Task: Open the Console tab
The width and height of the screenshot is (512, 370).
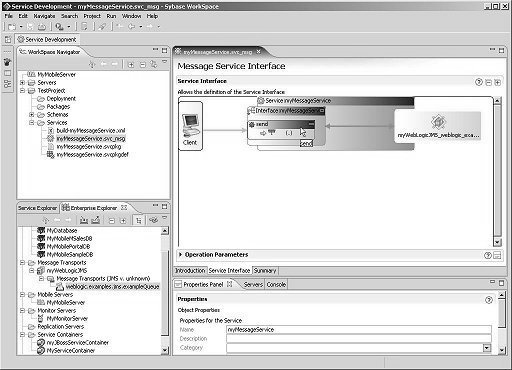Action: click(276, 284)
